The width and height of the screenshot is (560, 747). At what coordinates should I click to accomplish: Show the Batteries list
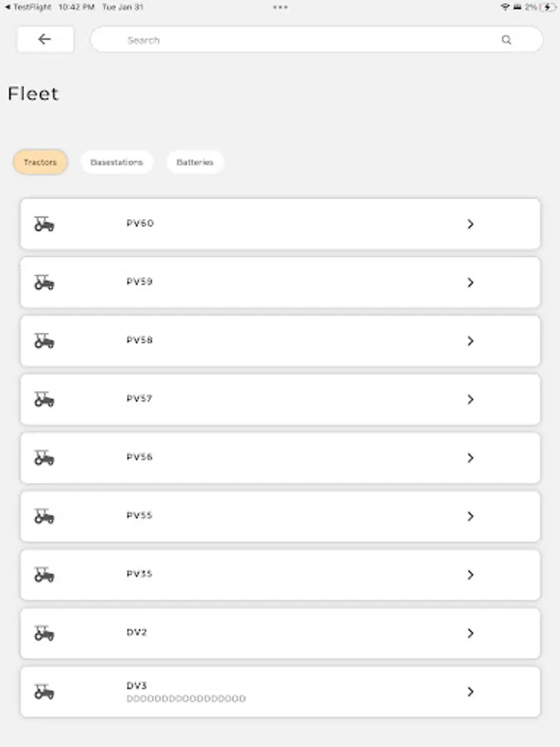click(x=195, y=163)
